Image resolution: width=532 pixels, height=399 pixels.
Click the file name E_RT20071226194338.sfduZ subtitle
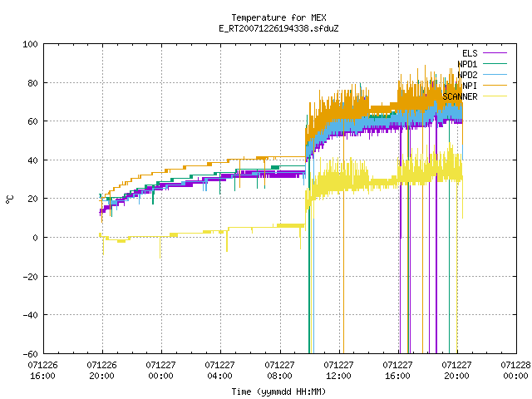click(x=278, y=28)
